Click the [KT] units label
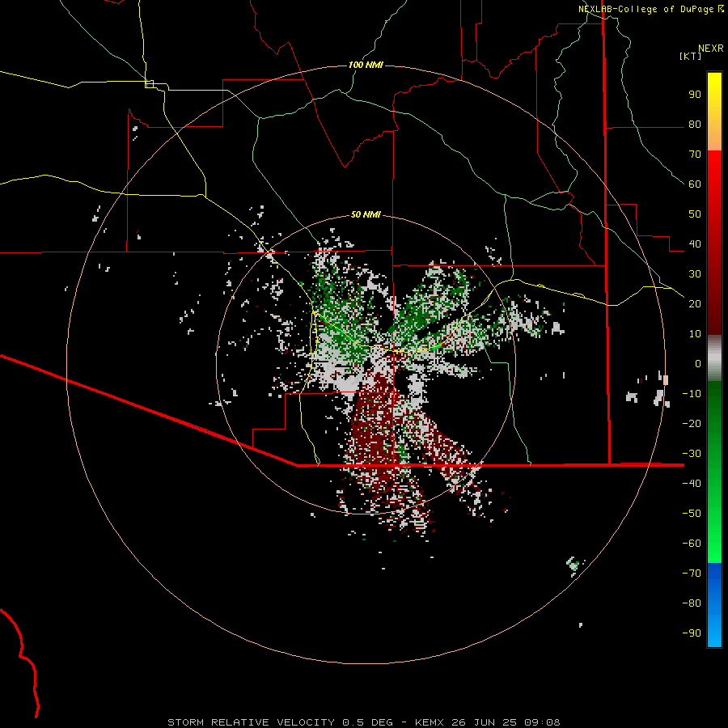This screenshot has width=728, height=728. click(x=691, y=56)
